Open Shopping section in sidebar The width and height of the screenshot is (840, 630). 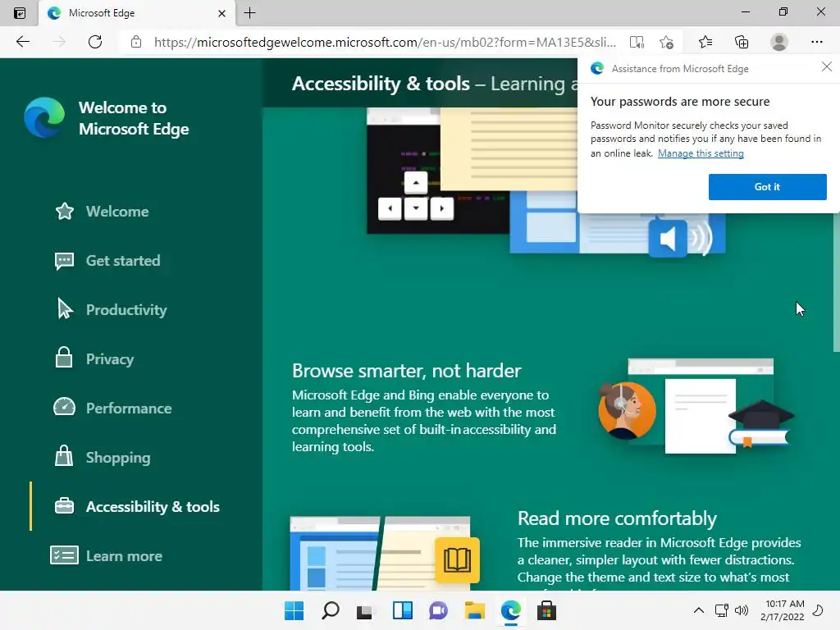click(103, 457)
